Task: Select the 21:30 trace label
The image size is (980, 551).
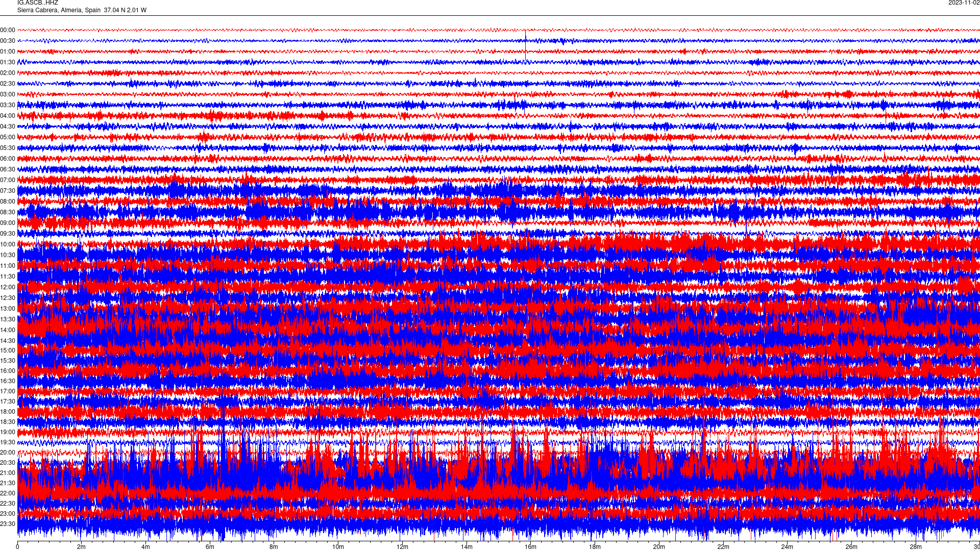Action: pyautogui.click(x=8, y=483)
